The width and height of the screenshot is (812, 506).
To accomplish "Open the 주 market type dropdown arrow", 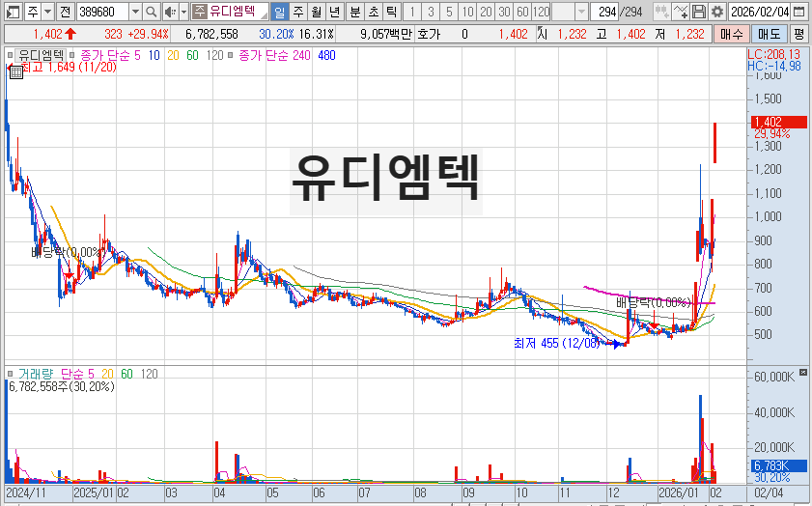I will [47, 12].
